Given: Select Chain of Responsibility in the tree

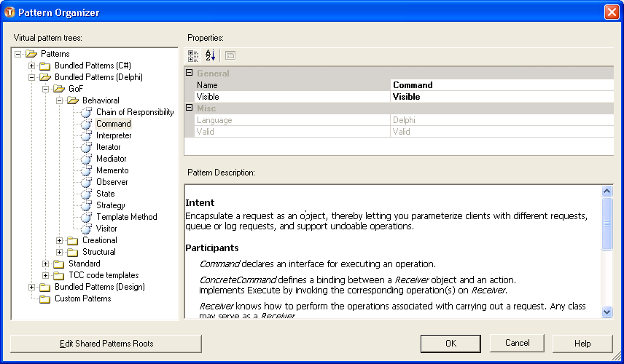Looking at the screenshot, I should coord(135,112).
